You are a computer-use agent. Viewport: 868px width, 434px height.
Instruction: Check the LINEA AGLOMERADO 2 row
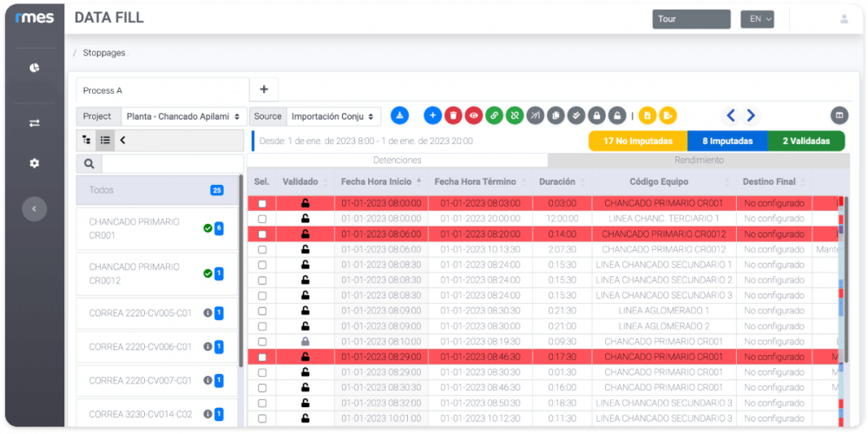point(262,326)
